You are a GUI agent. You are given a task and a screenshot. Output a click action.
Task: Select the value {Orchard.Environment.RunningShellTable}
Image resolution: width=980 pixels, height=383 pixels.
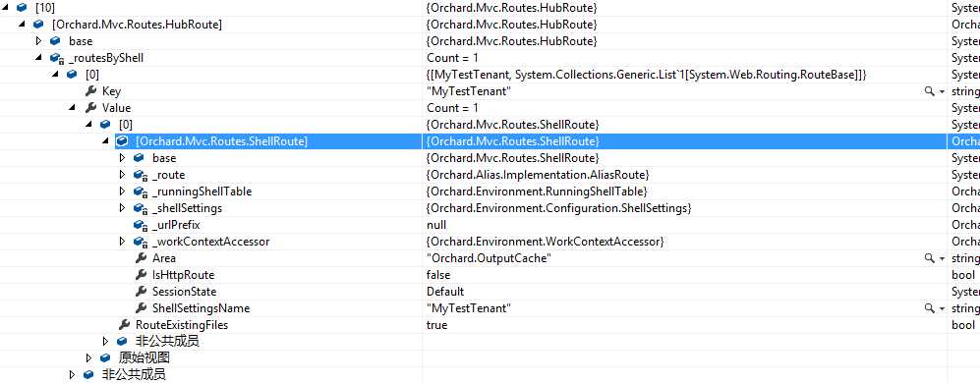[x=537, y=191]
